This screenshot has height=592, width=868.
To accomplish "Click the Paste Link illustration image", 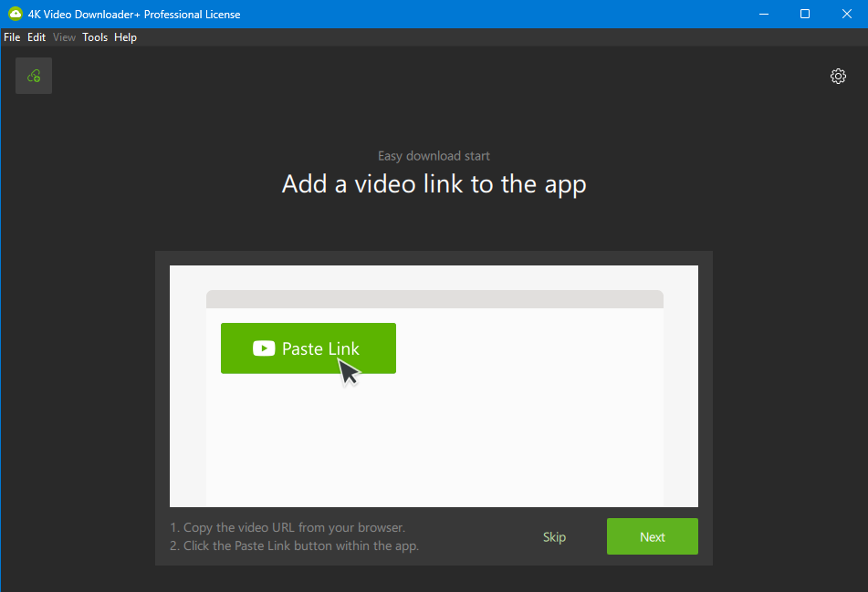I will click(x=434, y=386).
